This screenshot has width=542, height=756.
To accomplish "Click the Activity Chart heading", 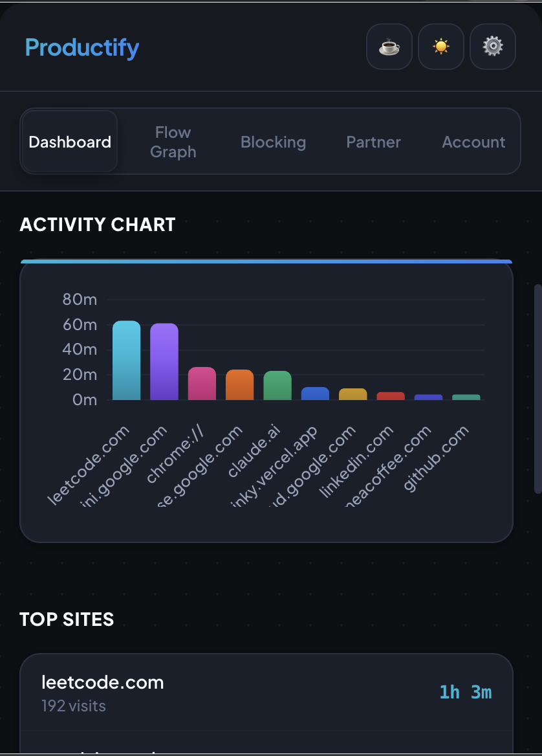I will click(x=97, y=225).
